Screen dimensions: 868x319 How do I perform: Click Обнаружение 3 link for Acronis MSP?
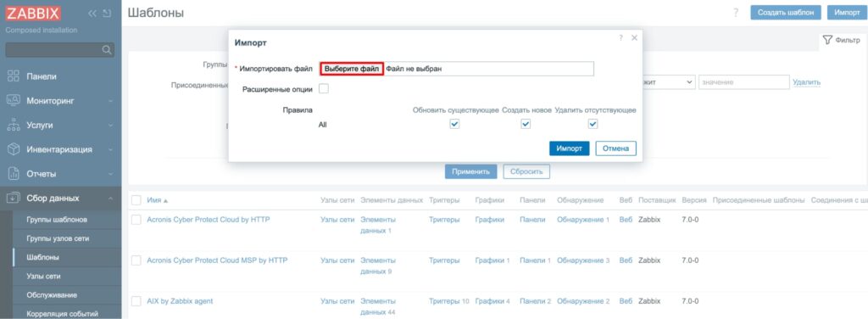(x=583, y=260)
